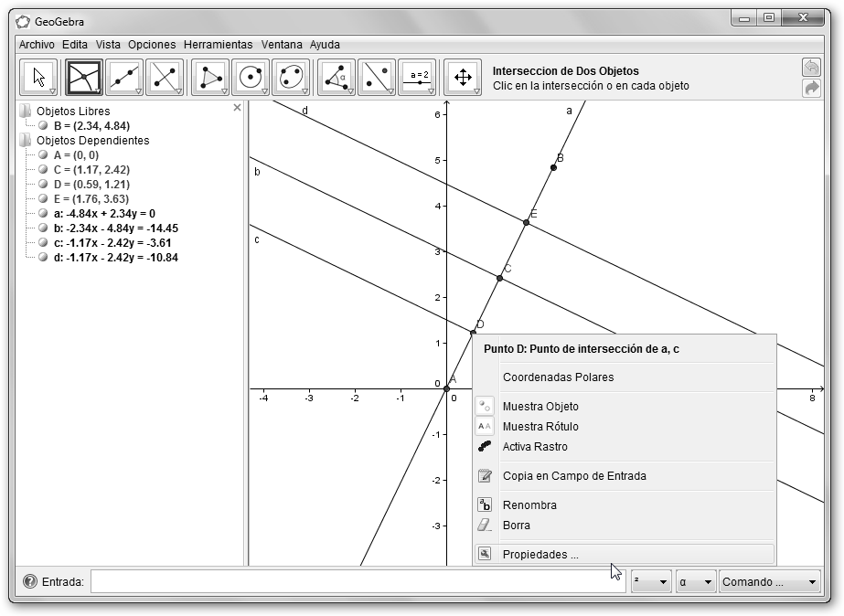
Task: Hide point D via Muestra Objeto
Action: [540, 407]
